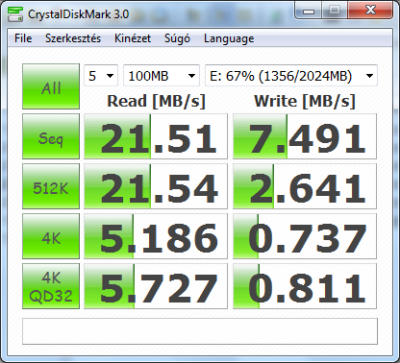Viewport: 400px width, 363px height.
Task: Select the Seq read result 21.51
Action: pos(156,136)
